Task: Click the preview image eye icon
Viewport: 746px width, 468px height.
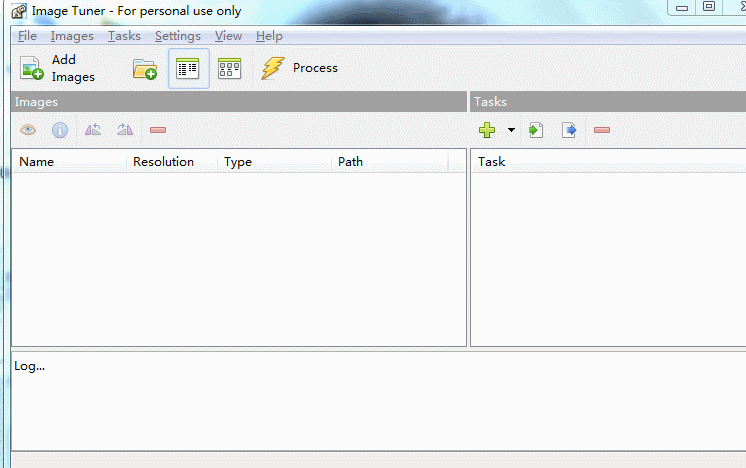Action: coord(28,129)
